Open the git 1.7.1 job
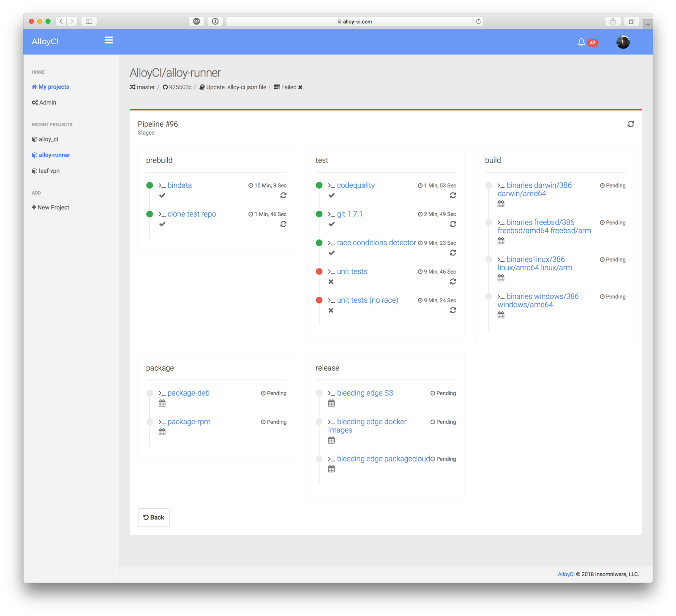The width and height of the screenshot is (676, 616). 350,214
